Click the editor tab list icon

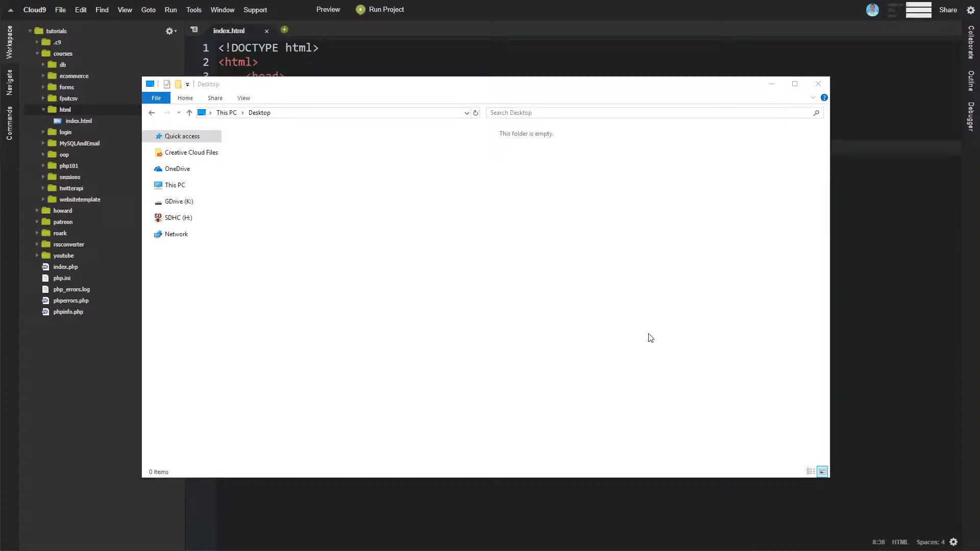point(194,30)
